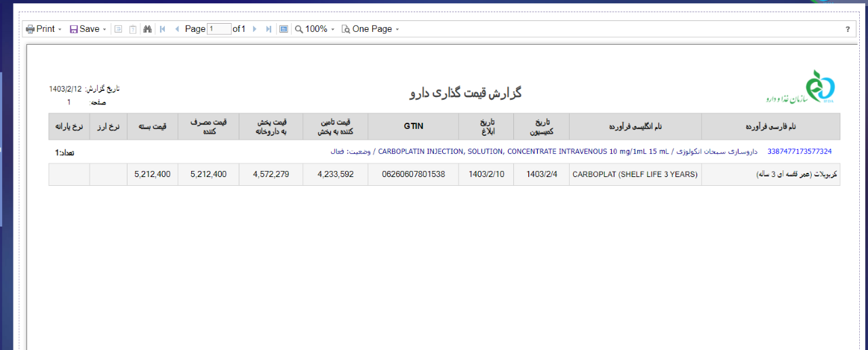Click the GTIN column header
Image resolution: width=868 pixels, height=350 pixels.
(x=413, y=126)
